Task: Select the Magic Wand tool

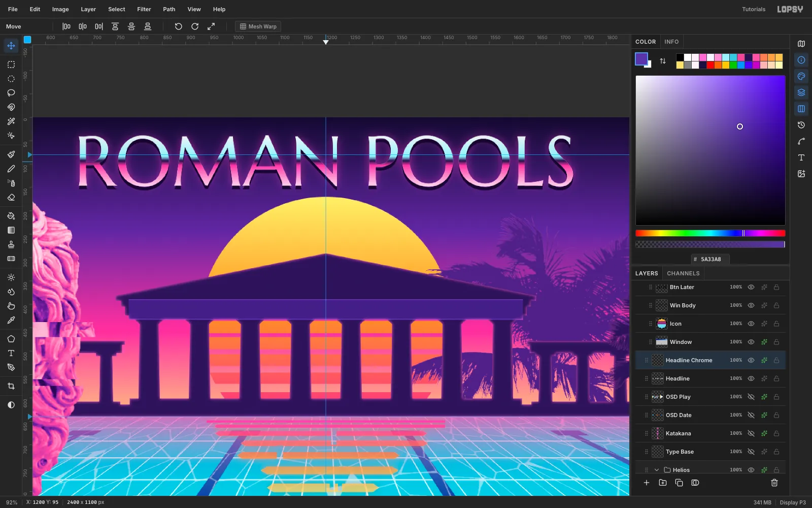Action: click(11, 121)
